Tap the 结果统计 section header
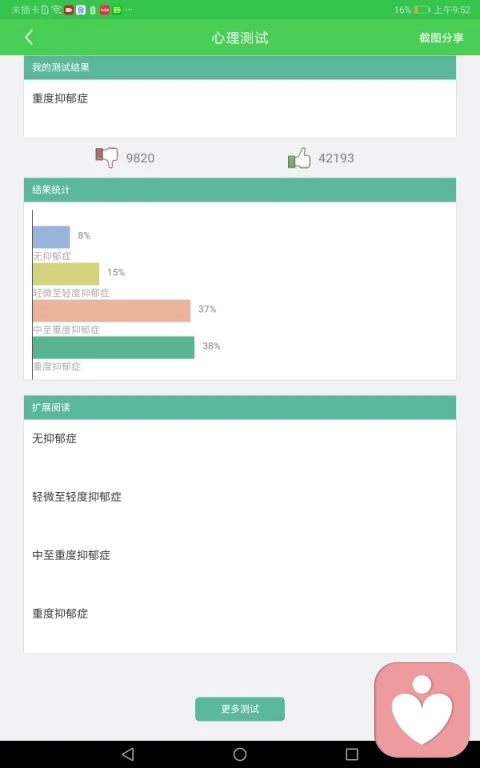The width and height of the screenshot is (480, 768). (x=240, y=190)
